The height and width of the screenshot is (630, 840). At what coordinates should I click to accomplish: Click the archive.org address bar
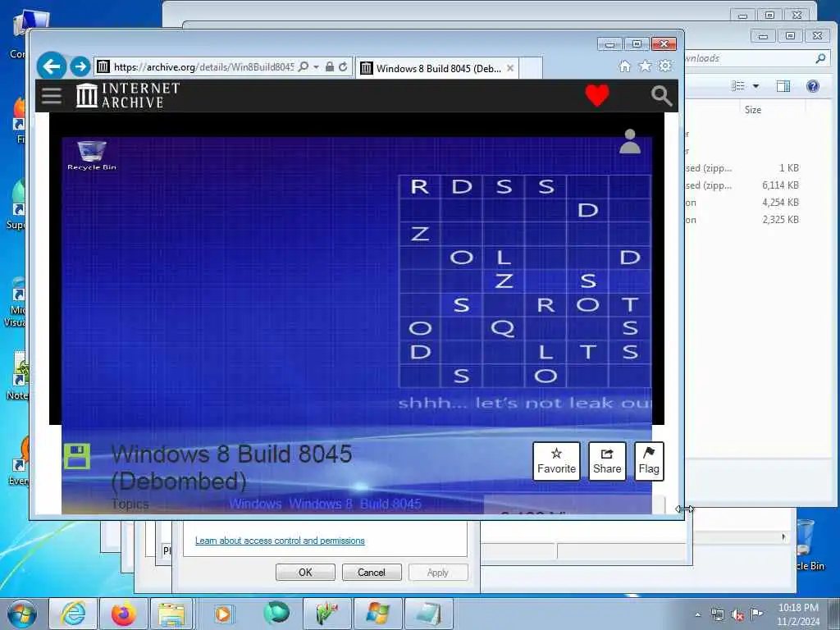[203, 67]
